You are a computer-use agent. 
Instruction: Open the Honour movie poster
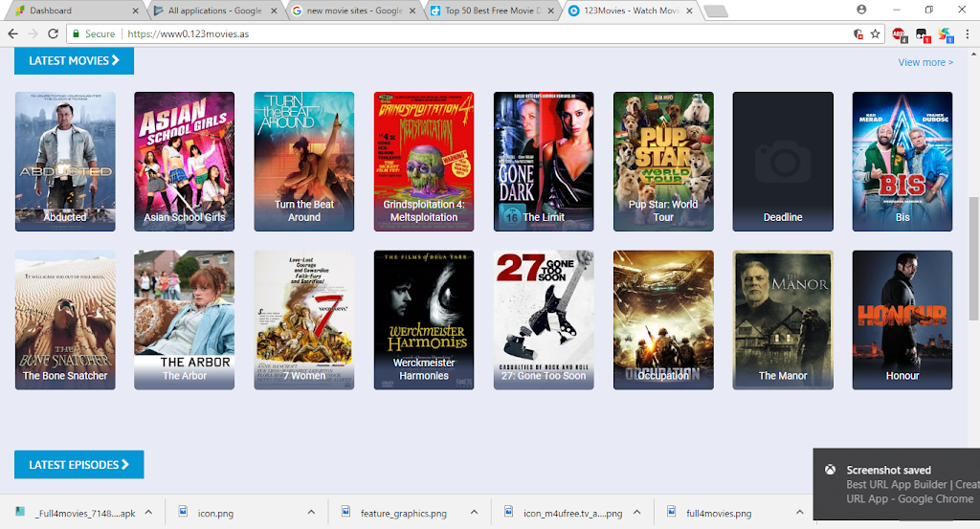pos(902,320)
